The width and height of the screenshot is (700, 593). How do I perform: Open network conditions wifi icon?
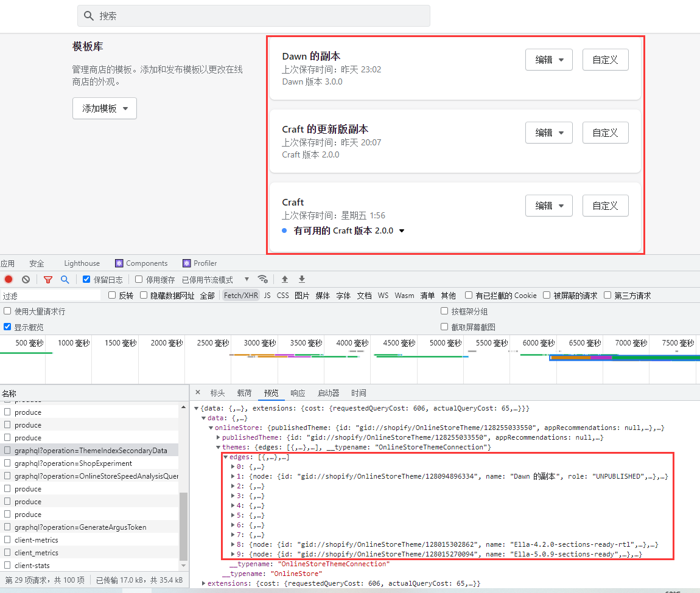tap(263, 279)
